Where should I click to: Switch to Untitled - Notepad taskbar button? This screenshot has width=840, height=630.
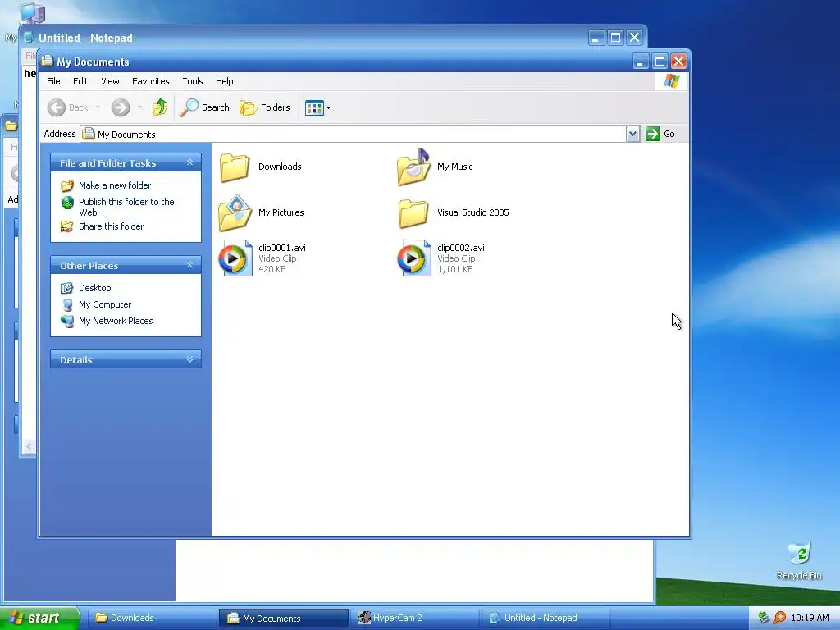coord(546,619)
